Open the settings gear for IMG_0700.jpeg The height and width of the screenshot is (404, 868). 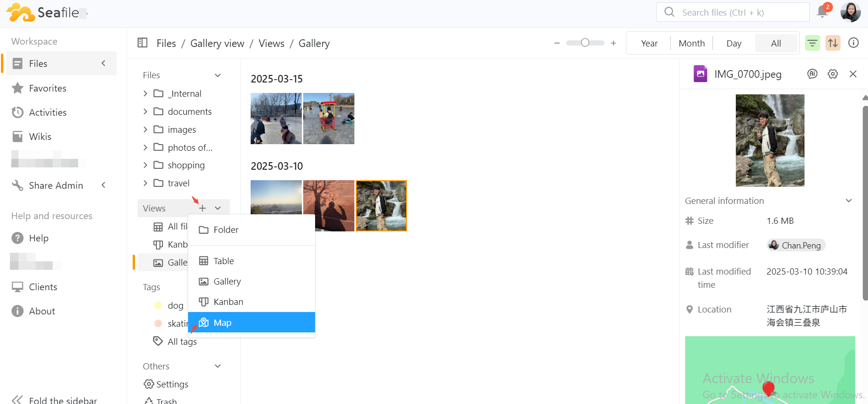(832, 74)
